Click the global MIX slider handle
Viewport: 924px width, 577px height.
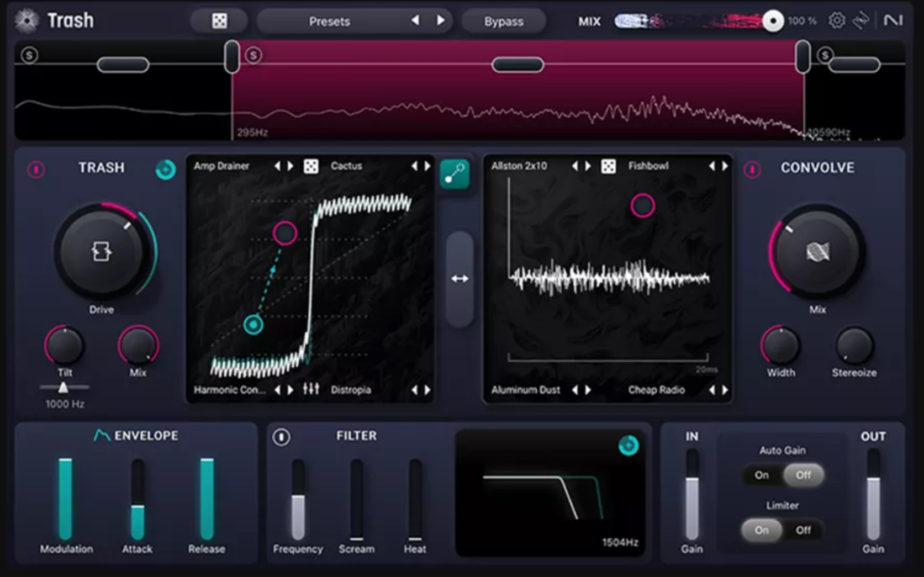point(773,22)
